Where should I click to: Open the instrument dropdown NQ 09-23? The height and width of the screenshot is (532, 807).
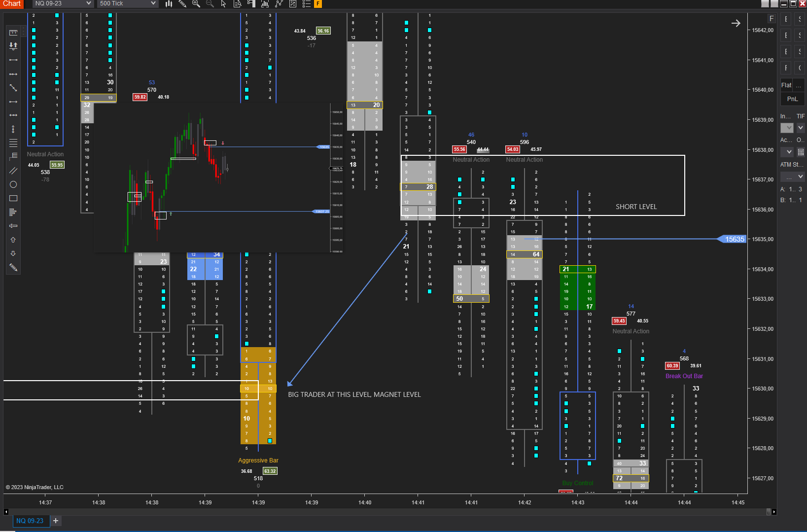[63, 3]
